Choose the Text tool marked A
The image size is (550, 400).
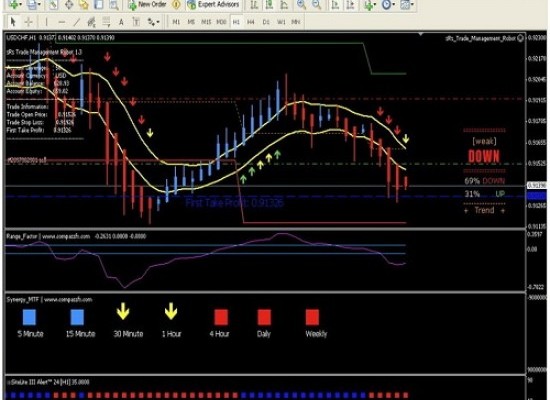click(121, 22)
